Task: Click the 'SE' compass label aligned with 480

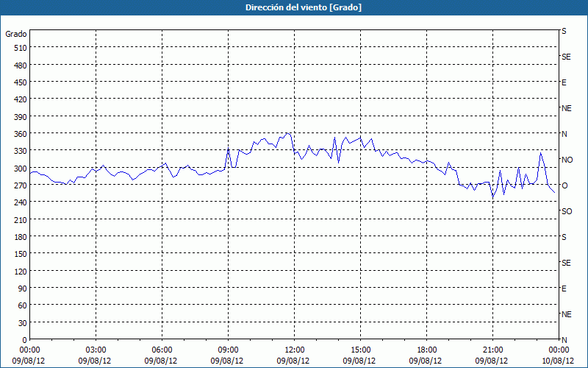Action: (x=566, y=57)
